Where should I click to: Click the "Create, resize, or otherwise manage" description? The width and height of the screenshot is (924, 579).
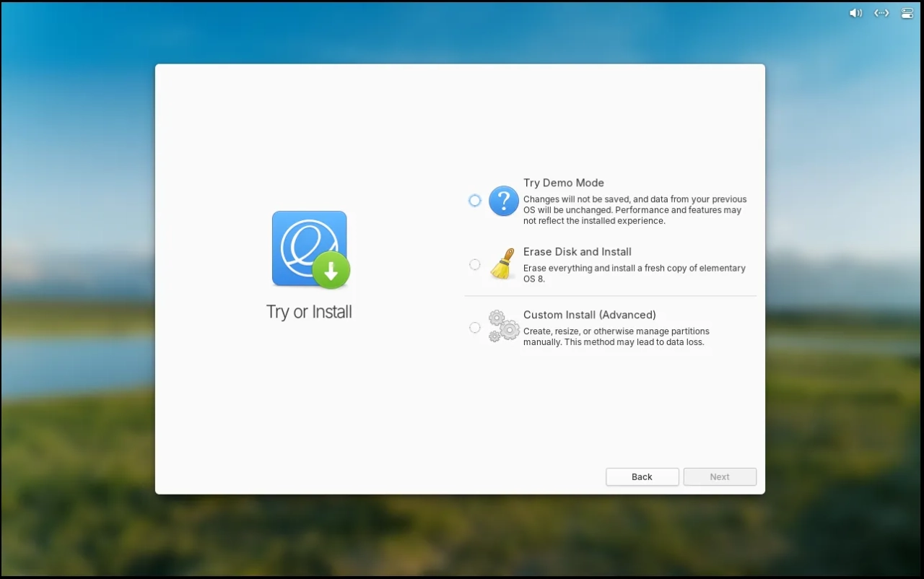(x=616, y=336)
